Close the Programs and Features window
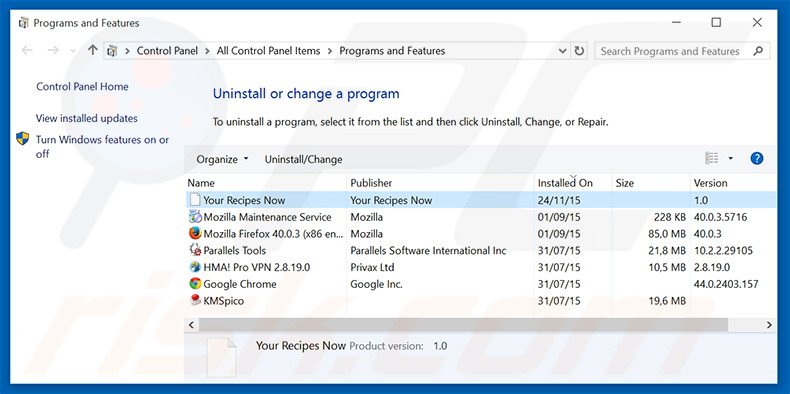Image resolution: width=790 pixels, height=394 pixels. click(x=757, y=22)
